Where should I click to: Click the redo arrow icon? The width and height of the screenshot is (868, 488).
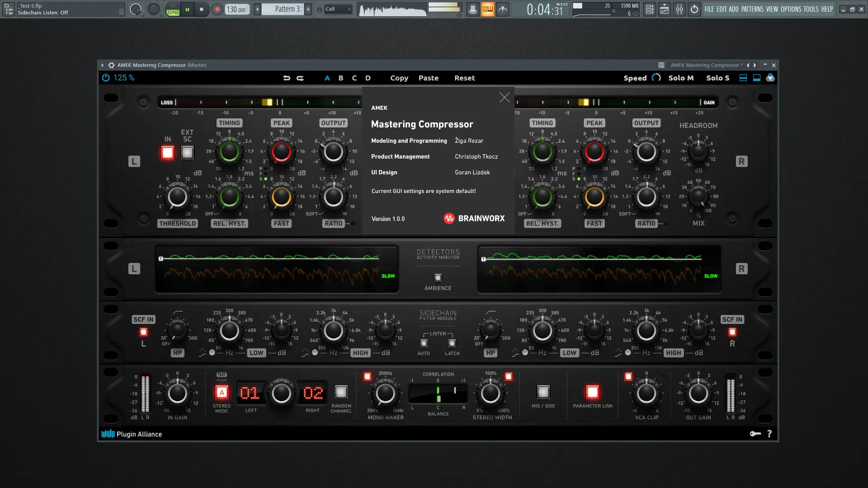click(x=300, y=78)
